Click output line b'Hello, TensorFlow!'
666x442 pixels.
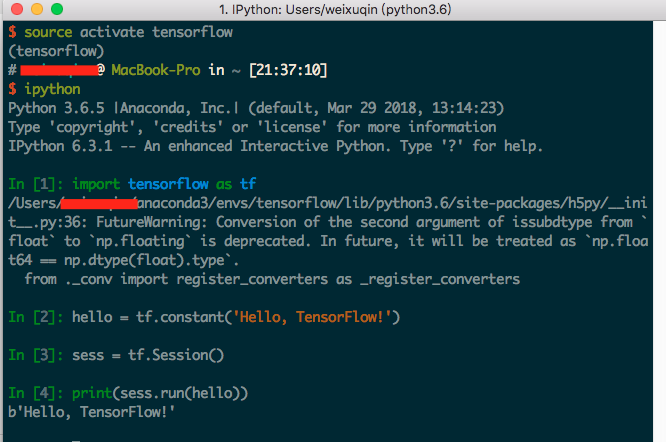(92, 412)
